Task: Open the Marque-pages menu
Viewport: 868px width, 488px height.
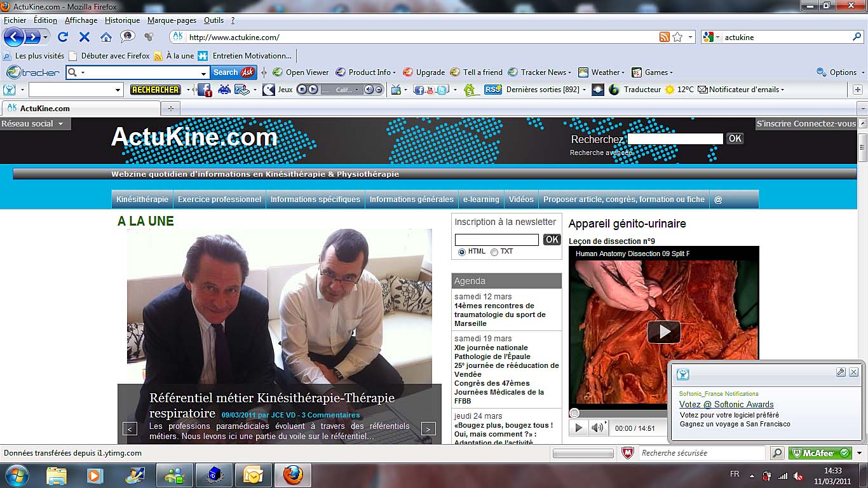Action: tap(172, 20)
